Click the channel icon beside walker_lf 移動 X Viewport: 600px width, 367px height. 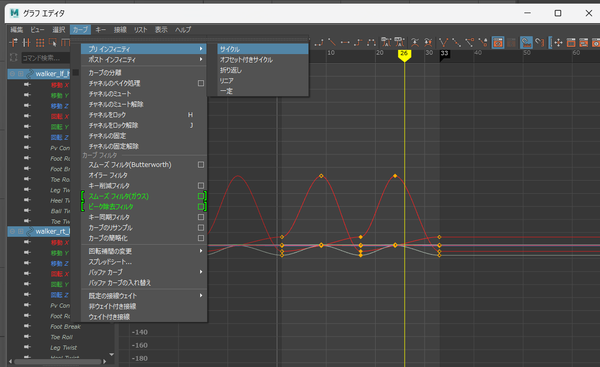[x=27, y=85]
